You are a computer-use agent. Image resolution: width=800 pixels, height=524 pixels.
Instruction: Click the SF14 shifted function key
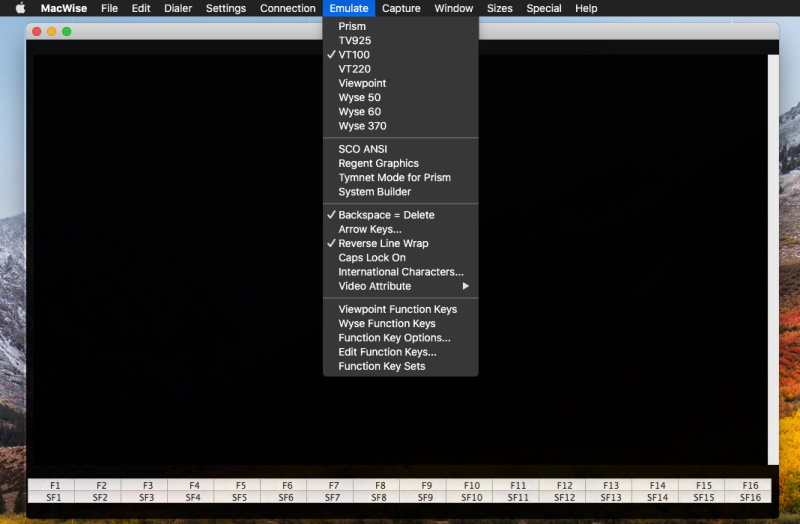click(655, 497)
